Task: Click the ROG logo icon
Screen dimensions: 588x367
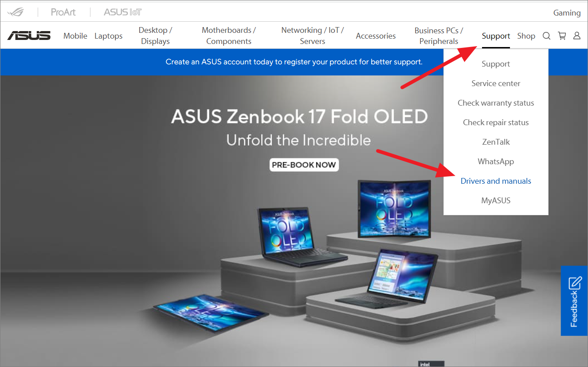Action: [16, 12]
